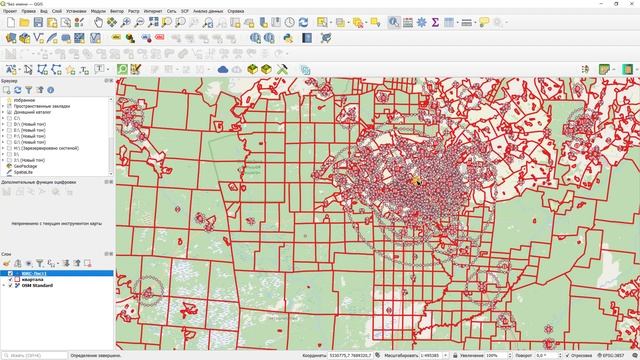Click the Zoom In magnifier tool
640x360 pixels.
pyautogui.click(x=126, y=22)
